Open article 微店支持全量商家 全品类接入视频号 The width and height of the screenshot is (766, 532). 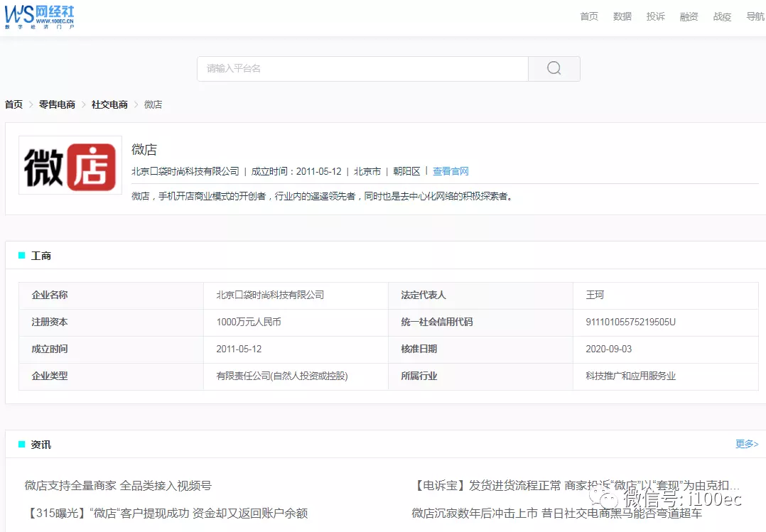tap(118, 486)
